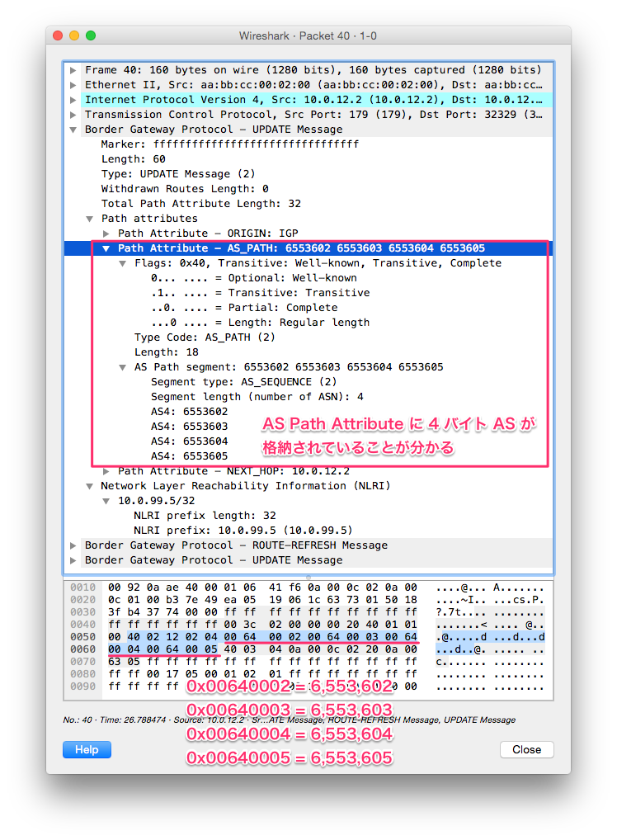Collapse Network Layer Reachability Information node
617x840 pixels.
pos(89,487)
